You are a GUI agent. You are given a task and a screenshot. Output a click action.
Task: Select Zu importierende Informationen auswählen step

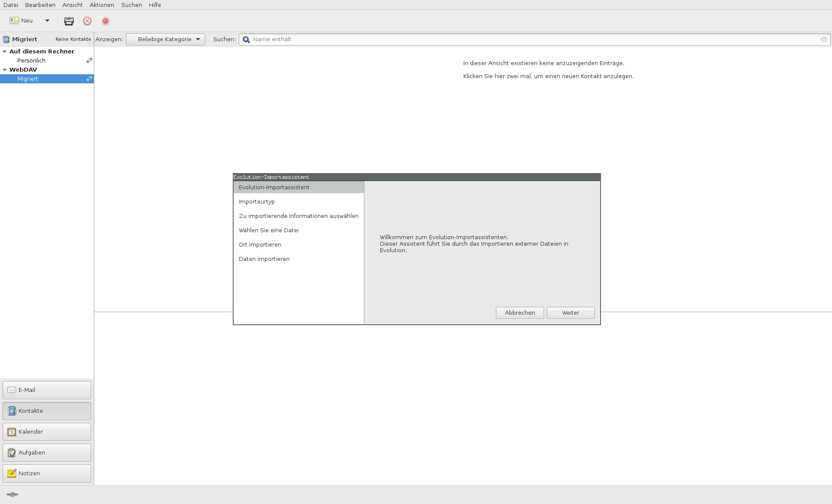(x=299, y=216)
